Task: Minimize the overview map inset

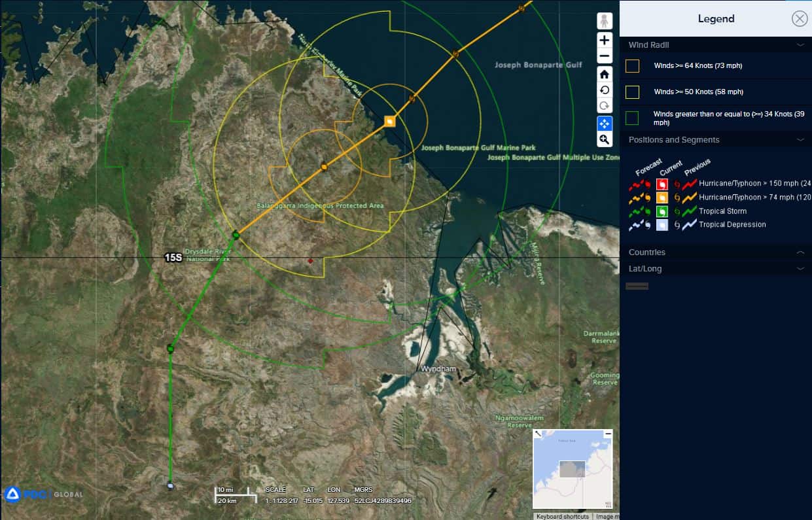Action: tap(608, 434)
